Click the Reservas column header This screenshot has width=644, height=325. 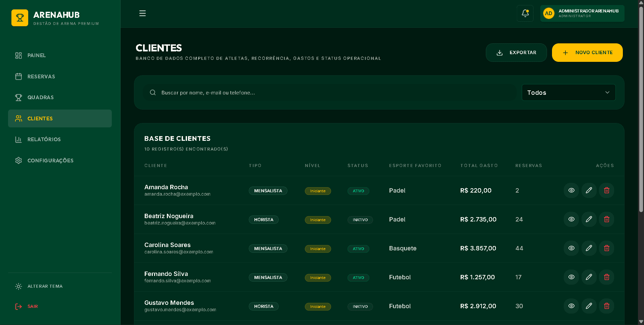pyautogui.click(x=529, y=166)
